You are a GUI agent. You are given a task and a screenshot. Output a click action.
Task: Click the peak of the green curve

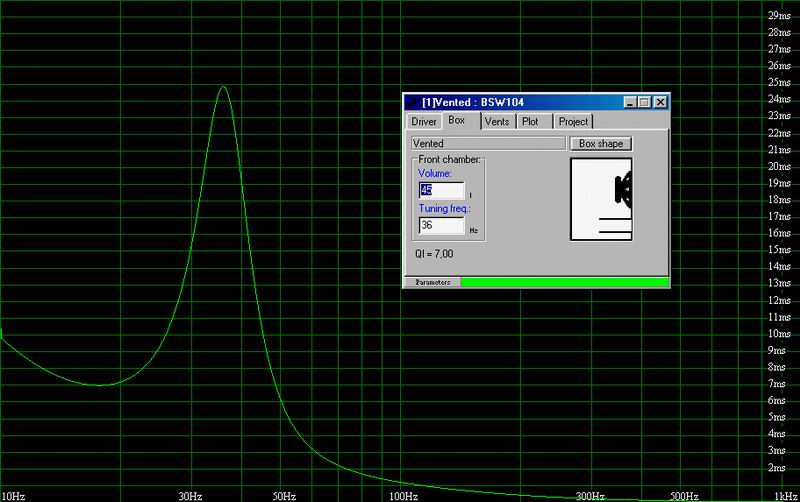coord(222,87)
